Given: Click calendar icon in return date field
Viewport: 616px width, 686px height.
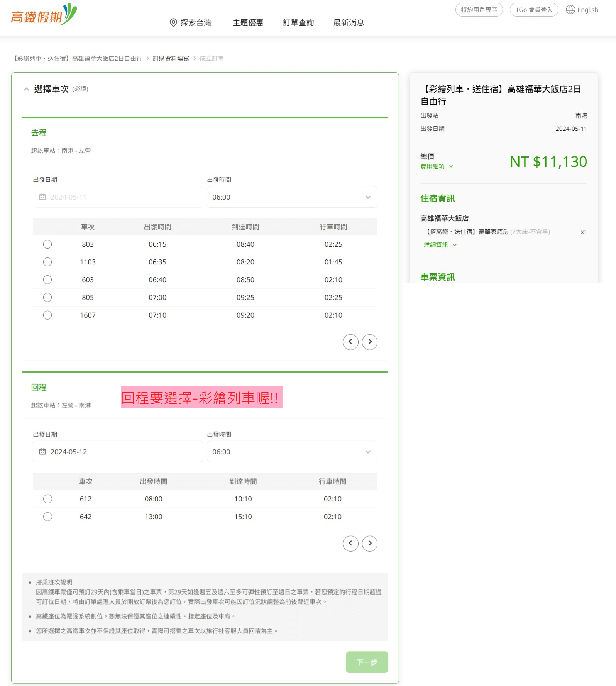Looking at the screenshot, I should click(42, 452).
